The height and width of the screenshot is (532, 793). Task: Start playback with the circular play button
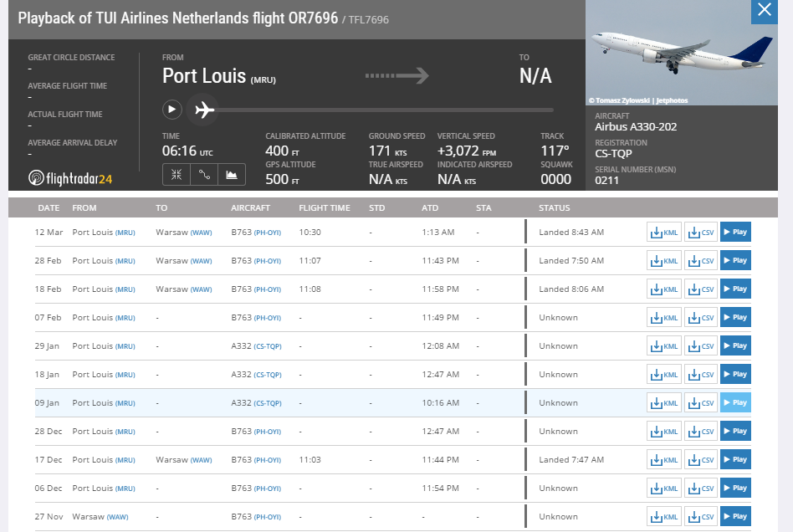(172, 110)
